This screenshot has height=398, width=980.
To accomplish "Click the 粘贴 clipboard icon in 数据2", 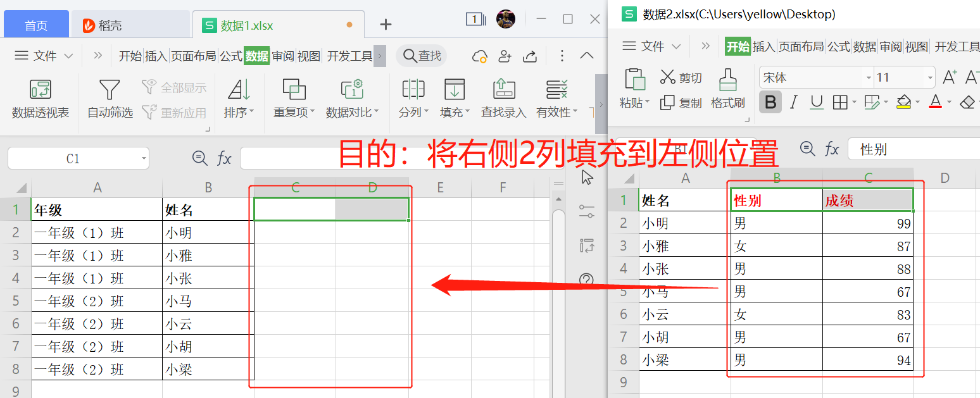I will (x=634, y=80).
